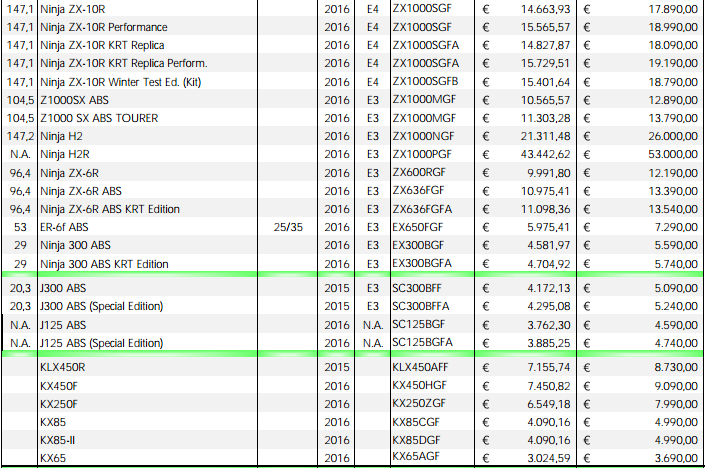Click the ZX1000SGFB code cell
The image size is (705, 468).
[425, 81]
